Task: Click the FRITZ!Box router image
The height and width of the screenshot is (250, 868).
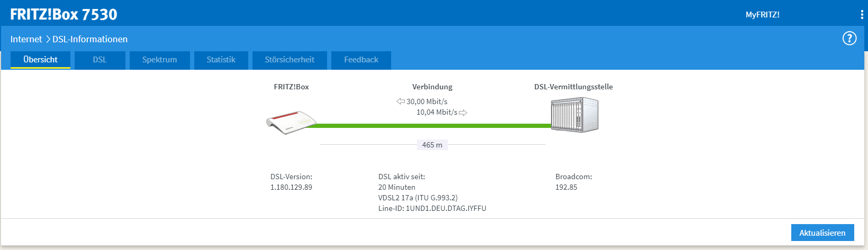Action: click(x=291, y=123)
